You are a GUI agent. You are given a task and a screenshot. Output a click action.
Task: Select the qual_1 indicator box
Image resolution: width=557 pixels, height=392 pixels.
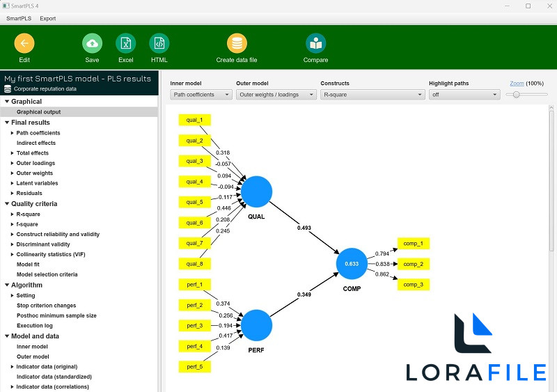(195, 120)
